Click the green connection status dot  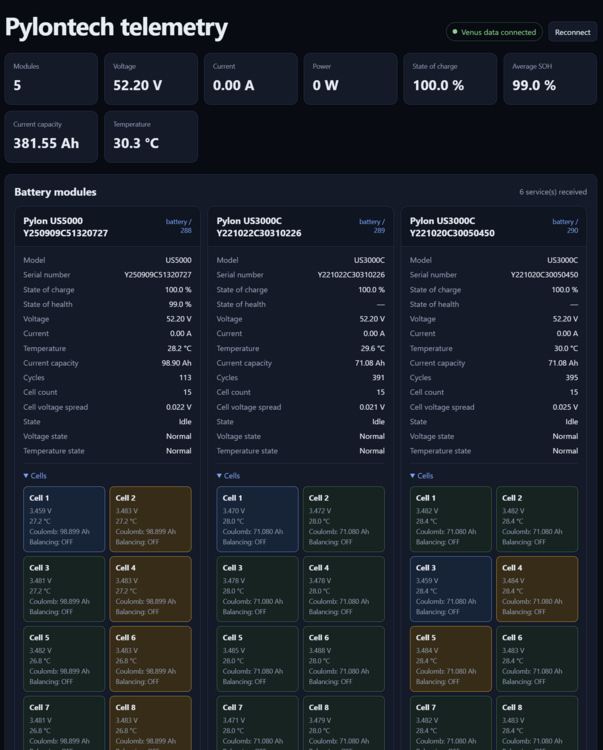pyautogui.click(x=455, y=32)
